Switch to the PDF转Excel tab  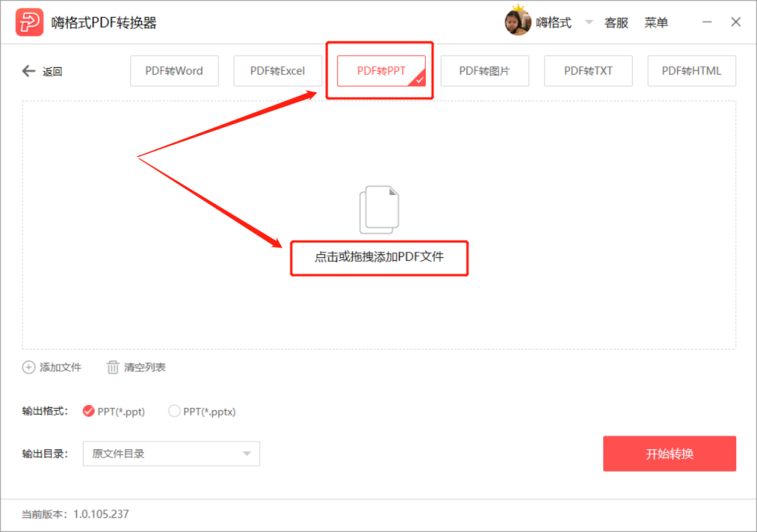[278, 71]
